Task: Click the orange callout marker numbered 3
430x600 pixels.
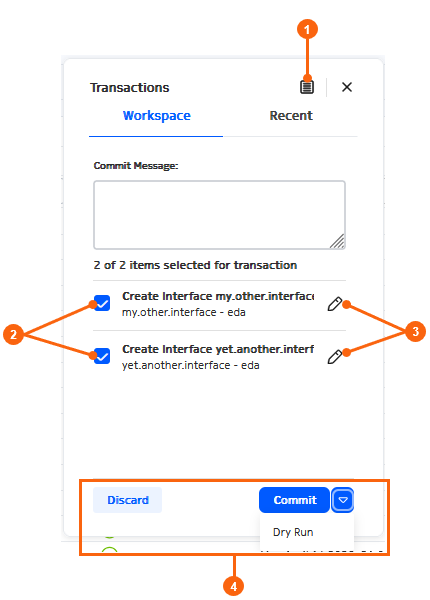Action: tap(415, 331)
